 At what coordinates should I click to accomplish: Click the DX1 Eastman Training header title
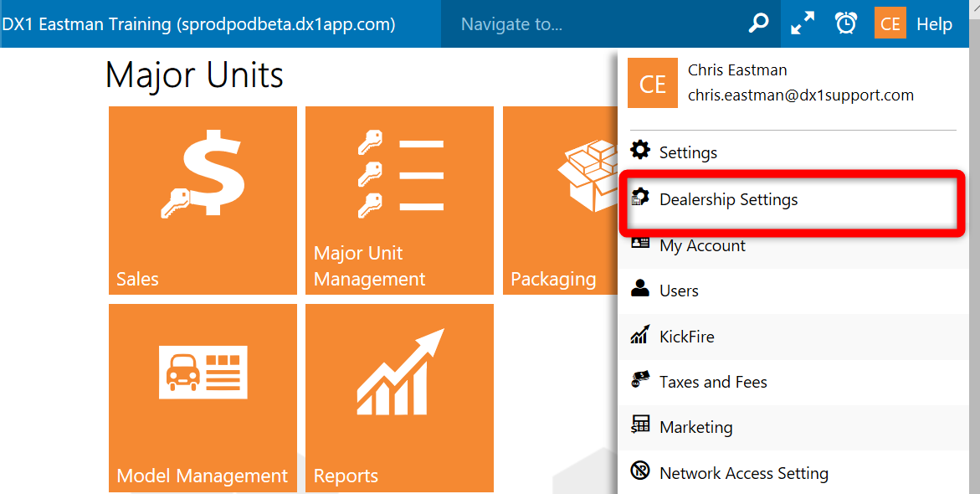[x=198, y=24]
